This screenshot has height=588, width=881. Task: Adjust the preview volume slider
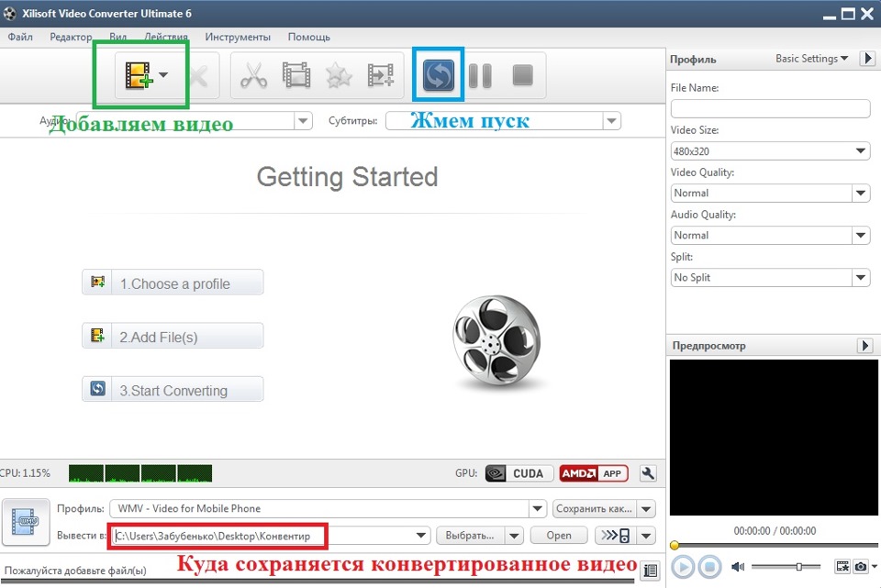click(x=786, y=567)
